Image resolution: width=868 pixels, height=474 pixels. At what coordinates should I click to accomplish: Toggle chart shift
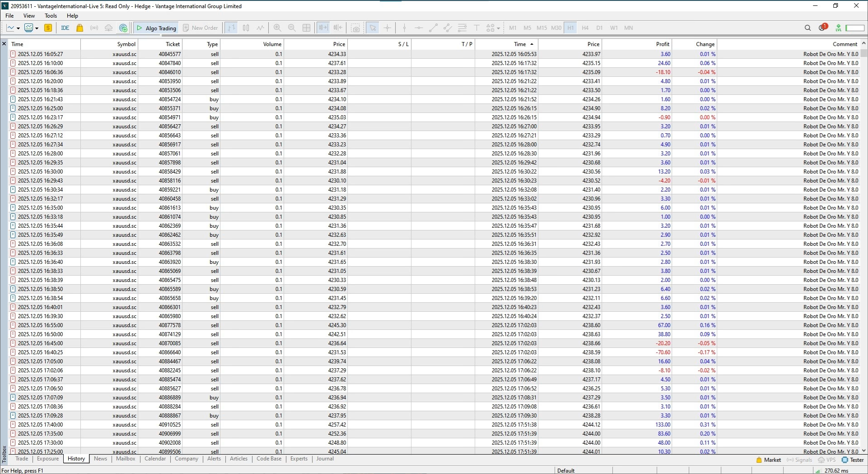[x=338, y=28]
